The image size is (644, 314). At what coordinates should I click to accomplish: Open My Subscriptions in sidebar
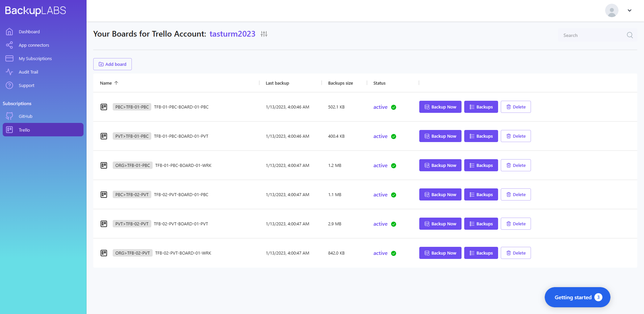[x=35, y=58]
